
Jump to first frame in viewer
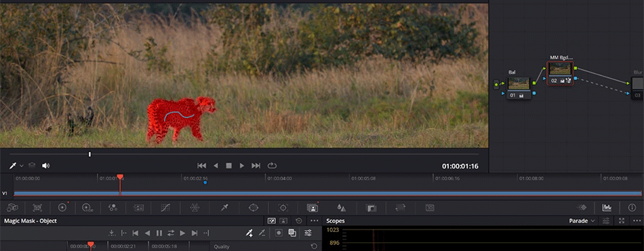click(x=201, y=166)
